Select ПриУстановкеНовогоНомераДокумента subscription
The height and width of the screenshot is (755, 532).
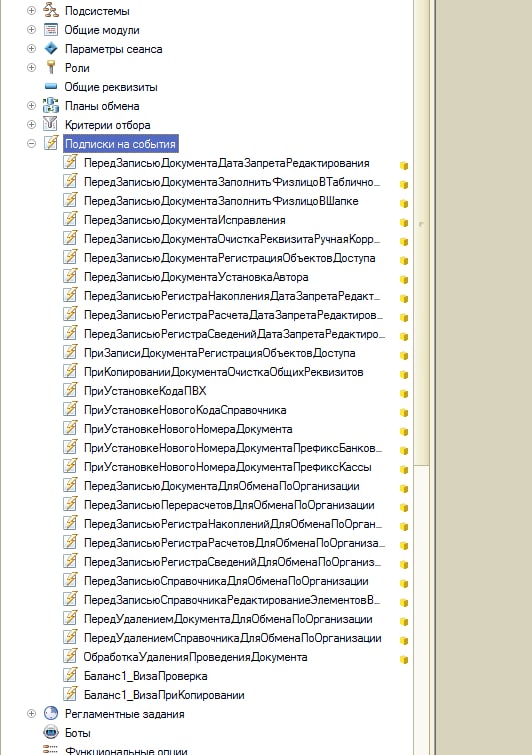click(188, 429)
